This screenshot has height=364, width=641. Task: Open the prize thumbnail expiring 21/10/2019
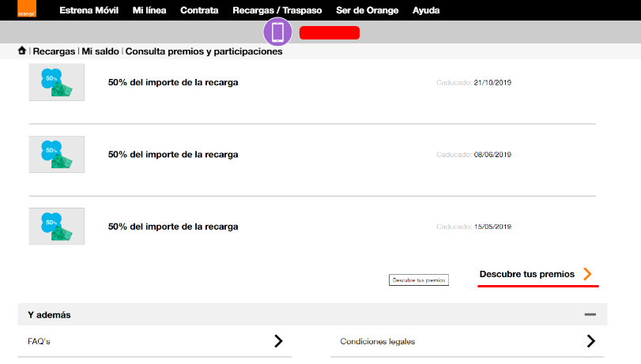coord(56,82)
